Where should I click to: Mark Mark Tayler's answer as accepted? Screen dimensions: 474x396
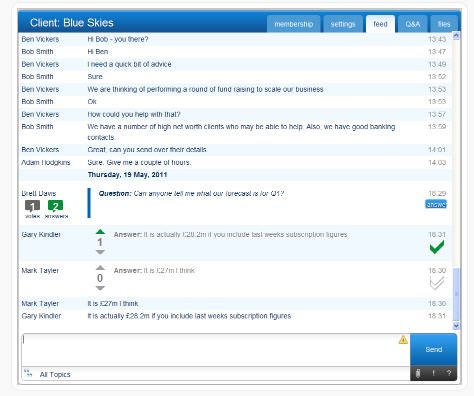point(437,283)
